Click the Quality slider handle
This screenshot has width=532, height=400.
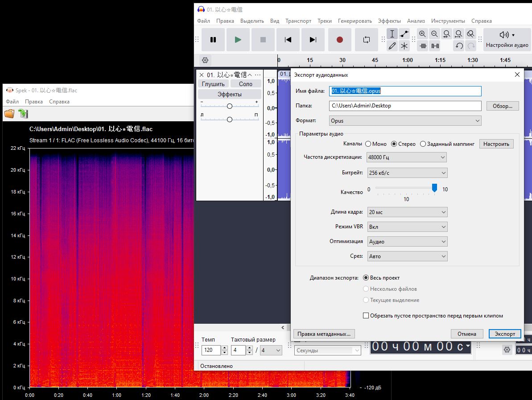(434, 188)
